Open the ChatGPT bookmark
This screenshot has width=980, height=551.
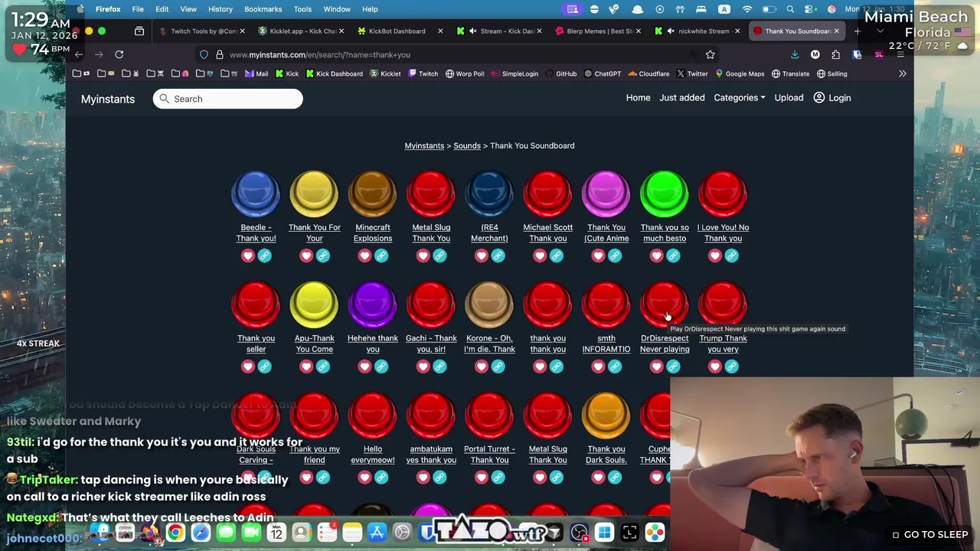(x=602, y=73)
